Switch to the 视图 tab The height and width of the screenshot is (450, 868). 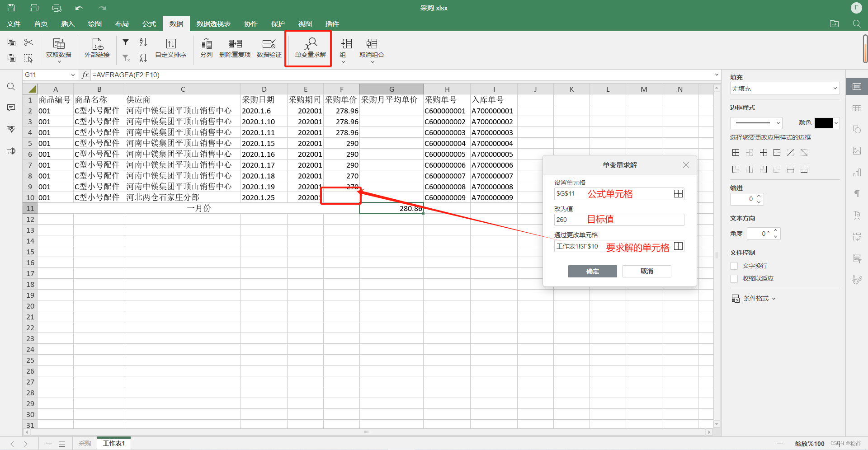pyautogui.click(x=305, y=23)
